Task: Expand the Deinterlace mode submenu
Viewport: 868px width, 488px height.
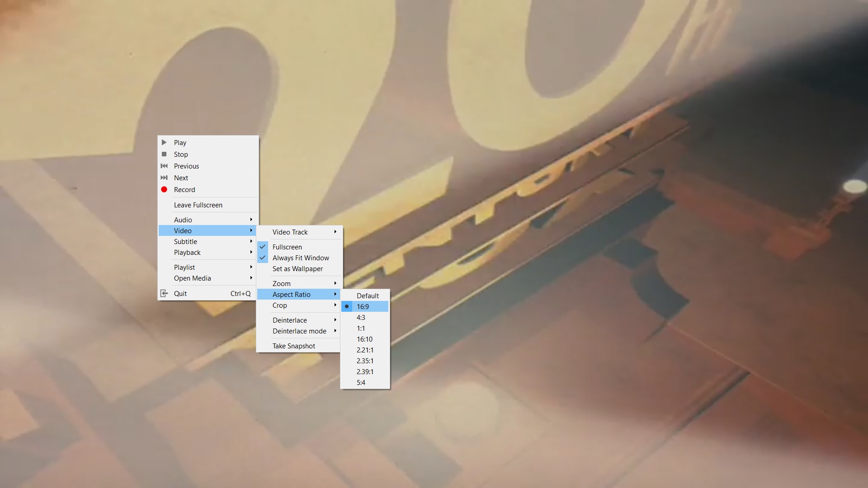Action: coord(298,331)
